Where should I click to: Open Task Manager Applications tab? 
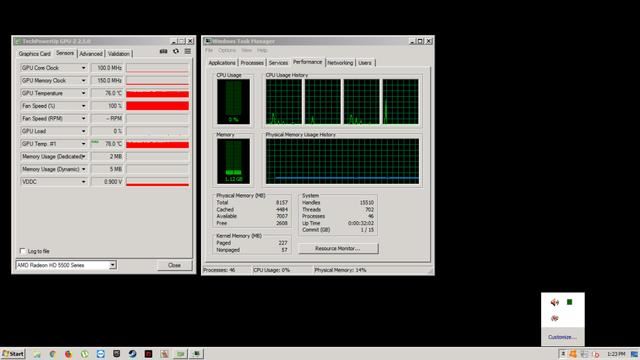[x=222, y=63]
